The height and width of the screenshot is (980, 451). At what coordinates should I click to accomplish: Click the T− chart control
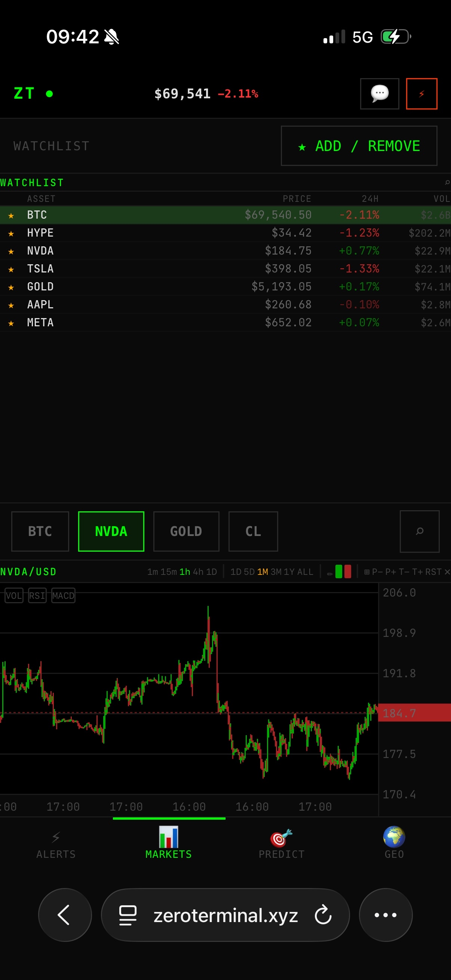tap(404, 572)
